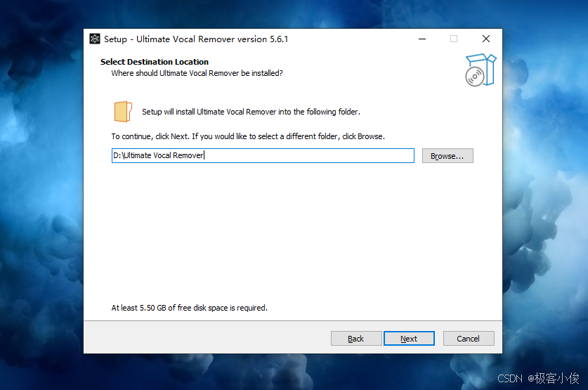This screenshot has width=588, height=390.
Task: Click "At least 5.50 GB" disk space text
Action: tap(190, 308)
